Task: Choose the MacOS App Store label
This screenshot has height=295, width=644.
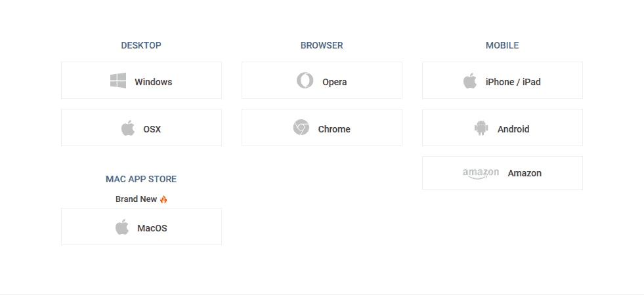Action: pyautogui.click(x=152, y=229)
